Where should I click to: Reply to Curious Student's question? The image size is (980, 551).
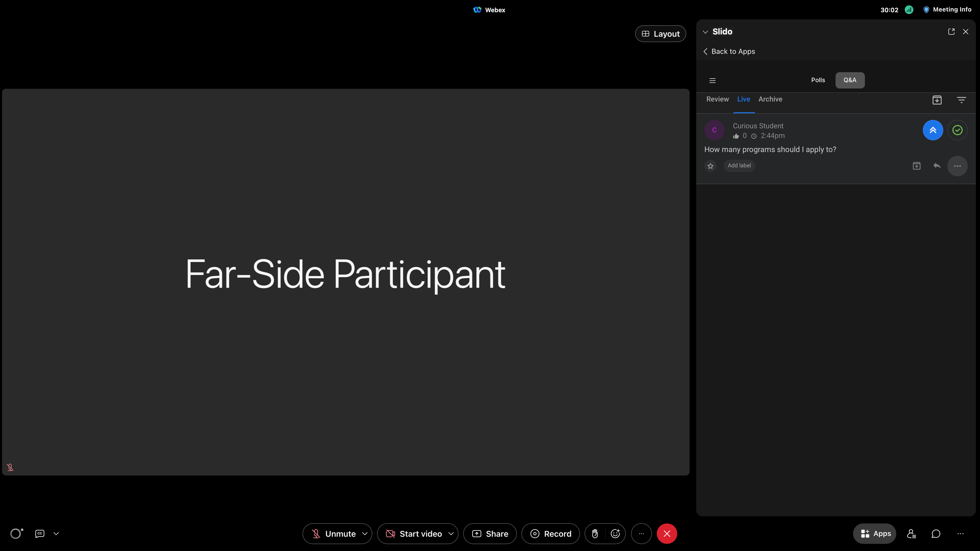[937, 166]
